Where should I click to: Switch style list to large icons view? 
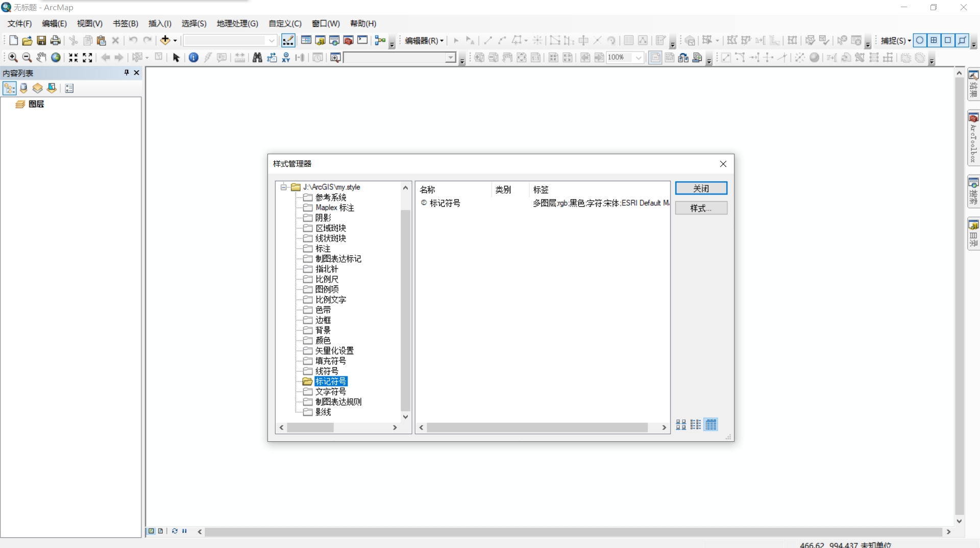click(x=681, y=425)
